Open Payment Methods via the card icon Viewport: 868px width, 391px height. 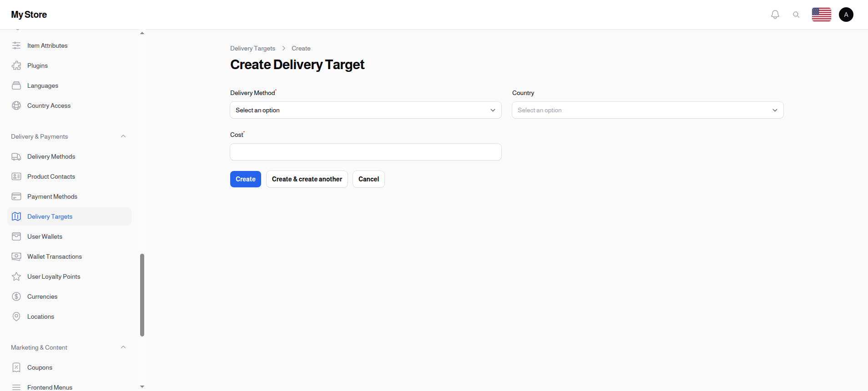click(x=16, y=196)
